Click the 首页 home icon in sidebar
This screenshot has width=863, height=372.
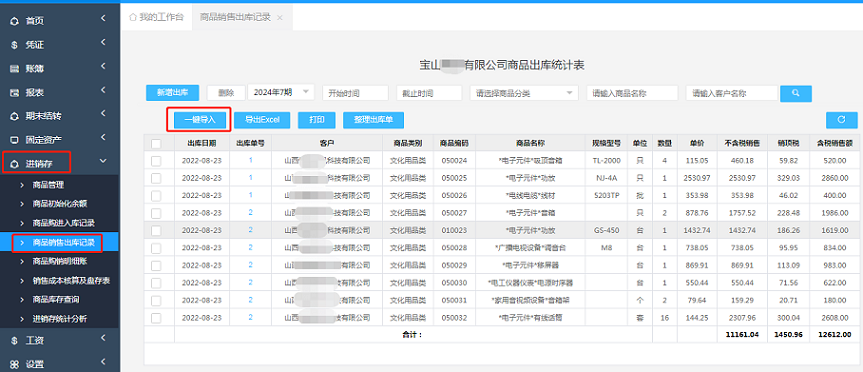tap(15, 21)
